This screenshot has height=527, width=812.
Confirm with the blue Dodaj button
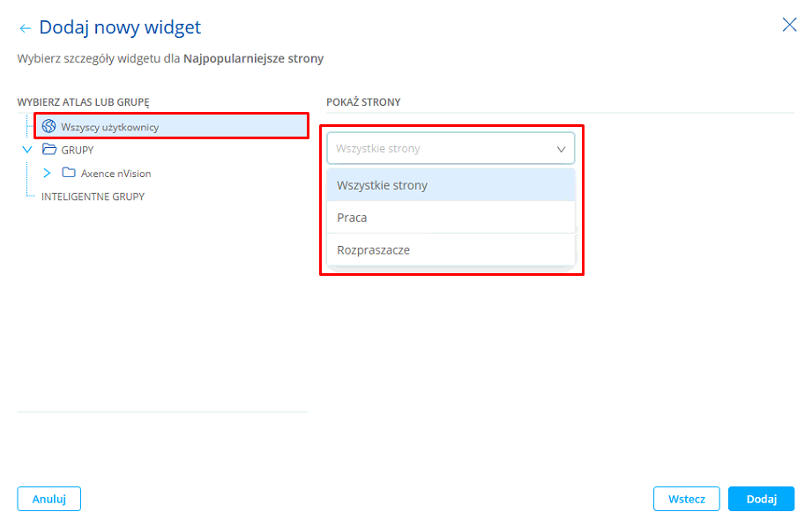tap(761, 499)
